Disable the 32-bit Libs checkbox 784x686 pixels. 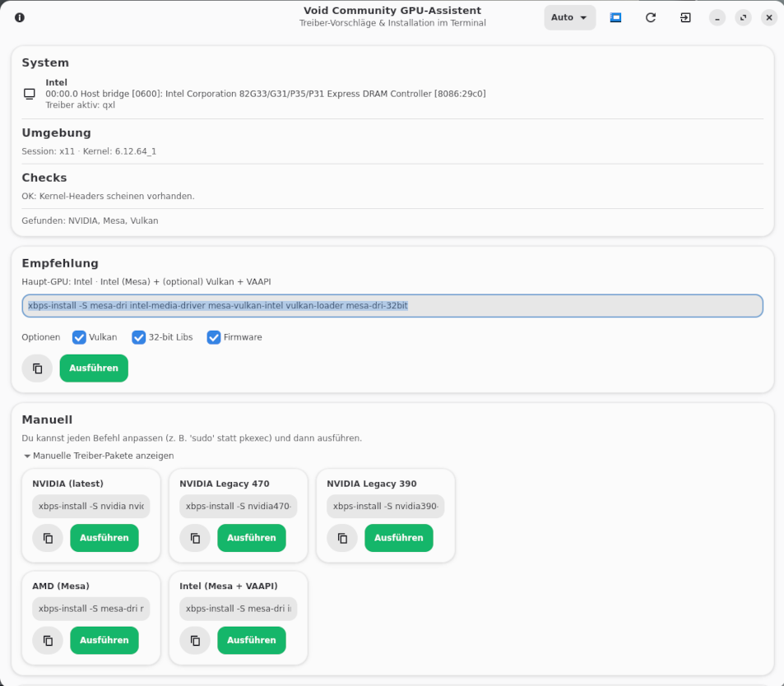click(139, 337)
